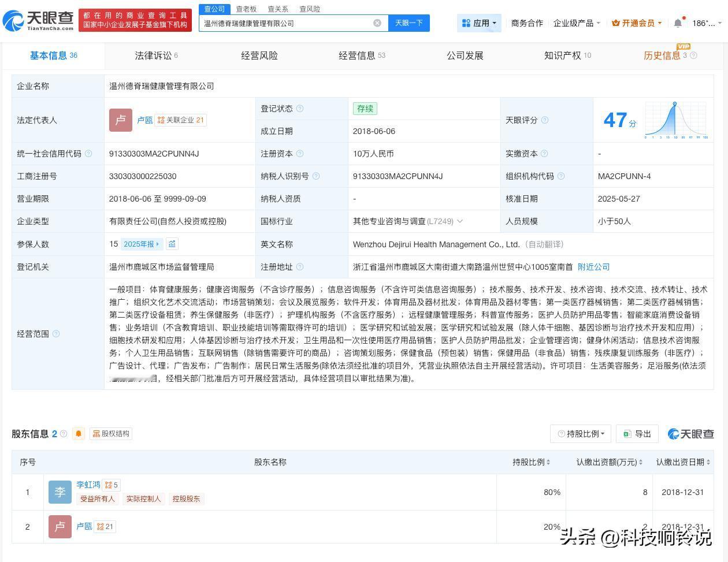
Task: Click the 开通会员 crown icon
Action: tap(615, 23)
